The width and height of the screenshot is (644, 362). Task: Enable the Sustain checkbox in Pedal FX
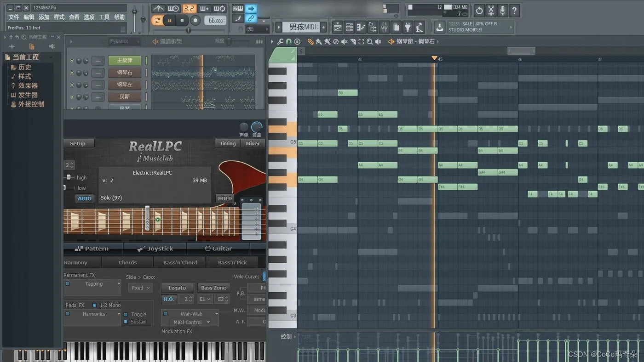[x=126, y=322]
